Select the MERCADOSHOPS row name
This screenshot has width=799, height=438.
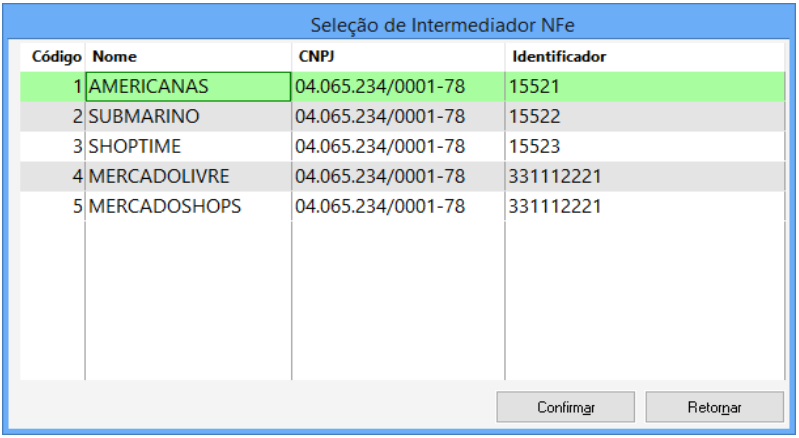(165, 207)
